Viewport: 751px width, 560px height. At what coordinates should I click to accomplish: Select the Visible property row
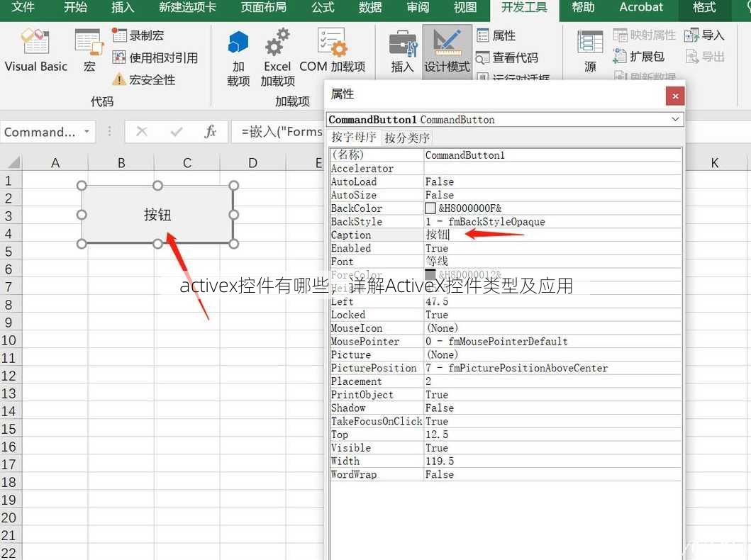coord(506,447)
